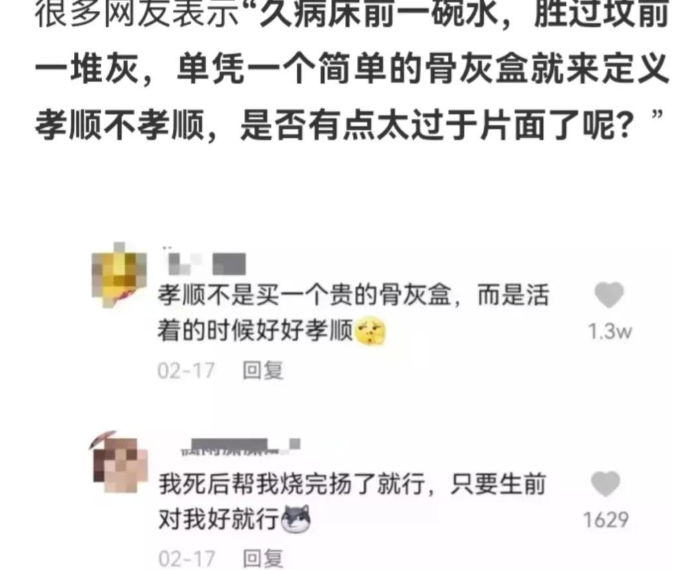This screenshot has height=570, width=685.
Task: Click the 02-17 date below 对我好就行
Action: click(187, 559)
